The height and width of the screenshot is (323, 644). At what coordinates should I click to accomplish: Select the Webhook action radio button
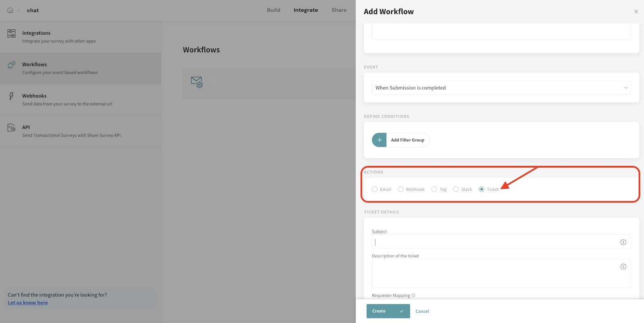[x=400, y=189]
